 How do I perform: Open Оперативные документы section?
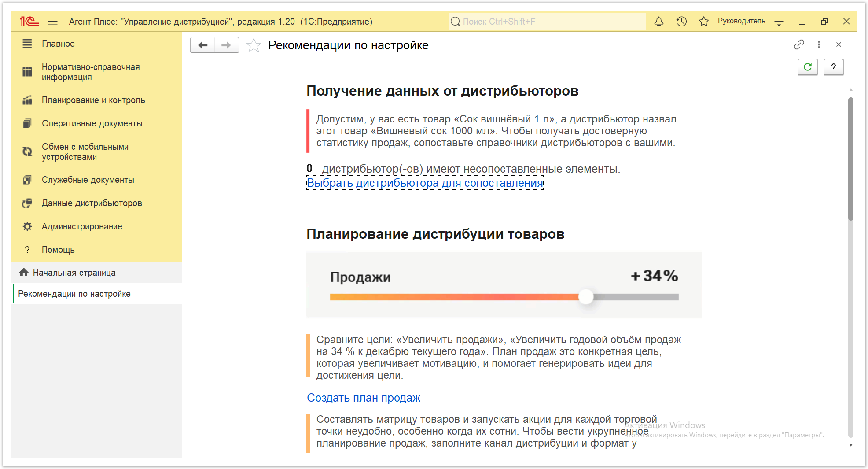point(92,123)
